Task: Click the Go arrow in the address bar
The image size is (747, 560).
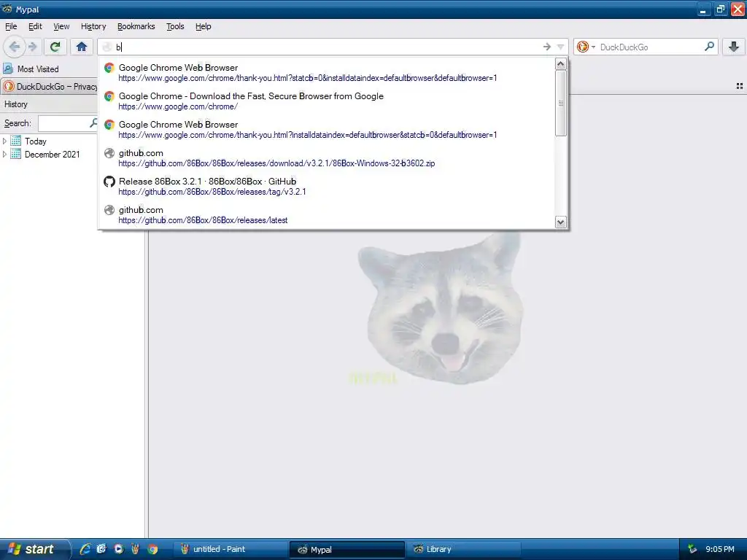Action: (547, 47)
